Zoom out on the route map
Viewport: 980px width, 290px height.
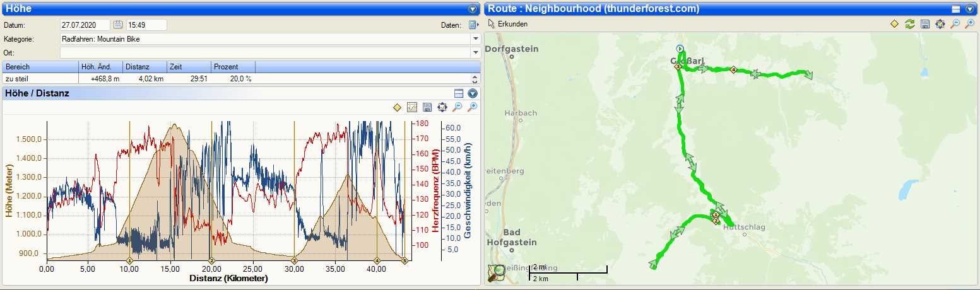pyautogui.click(x=955, y=24)
